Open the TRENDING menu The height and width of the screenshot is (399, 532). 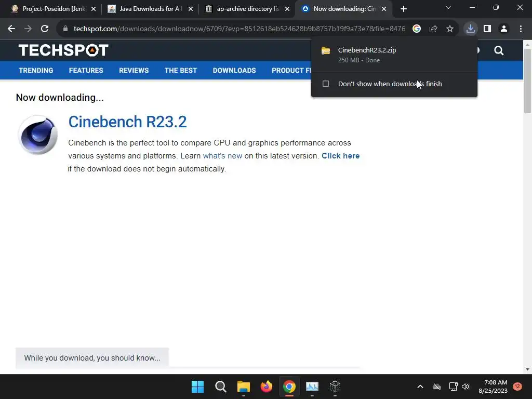tap(36, 70)
